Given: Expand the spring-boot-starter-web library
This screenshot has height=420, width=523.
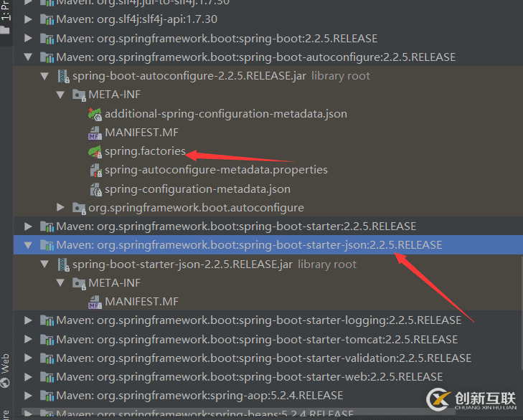Looking at the screenshot, I should (x=29, y=377).
